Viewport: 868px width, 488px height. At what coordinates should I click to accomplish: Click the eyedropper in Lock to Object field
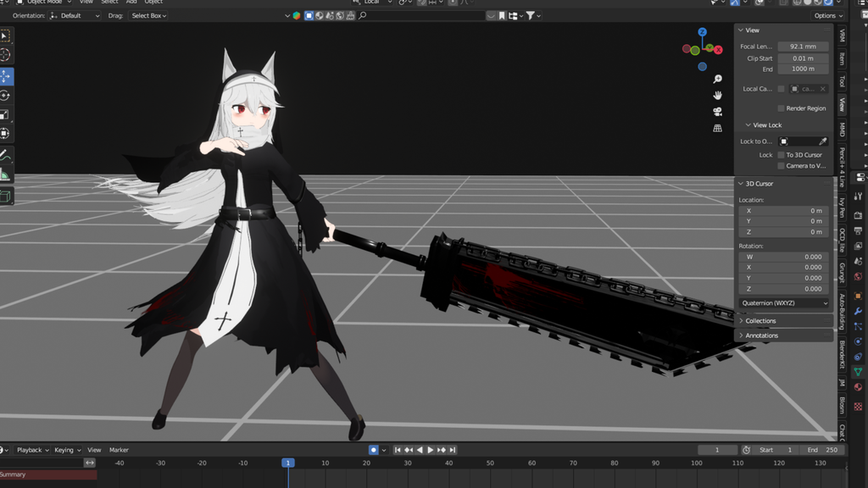coord(822,141)
